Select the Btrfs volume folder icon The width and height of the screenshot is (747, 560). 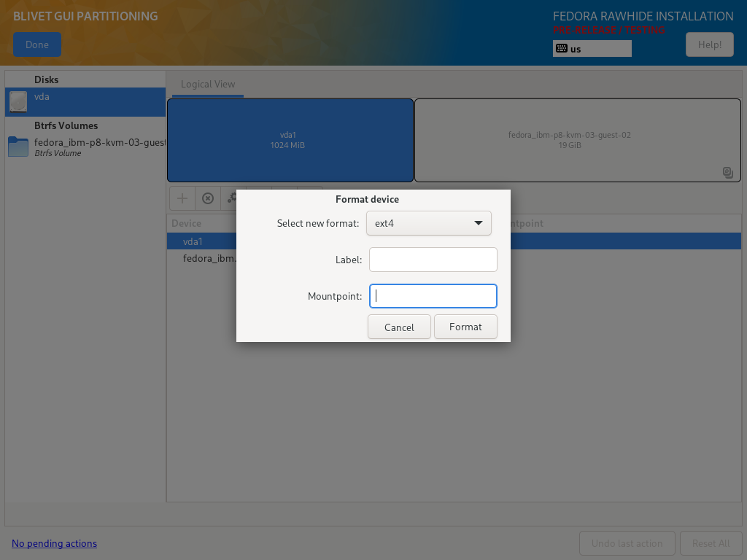tap(18, 147)
